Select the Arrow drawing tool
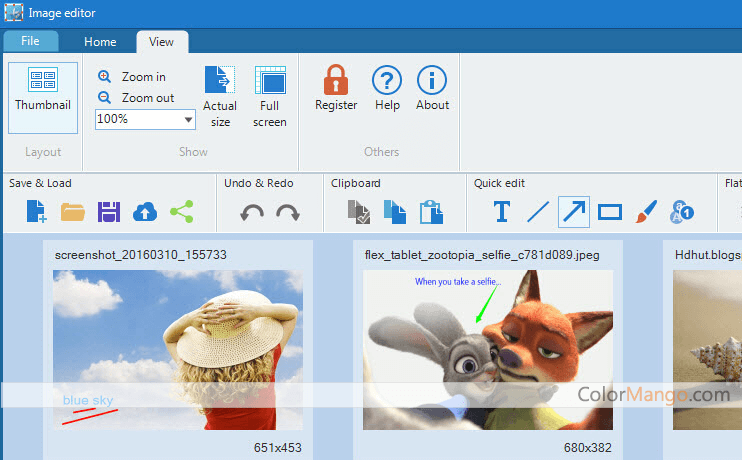742x460 pixels. (574, 212)
